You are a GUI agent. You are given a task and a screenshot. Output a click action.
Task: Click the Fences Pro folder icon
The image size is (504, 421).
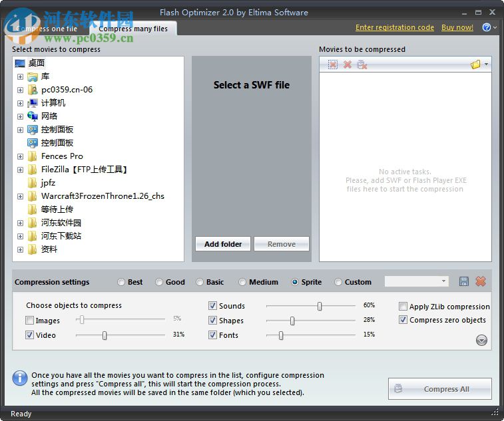(x=33, y=156)
